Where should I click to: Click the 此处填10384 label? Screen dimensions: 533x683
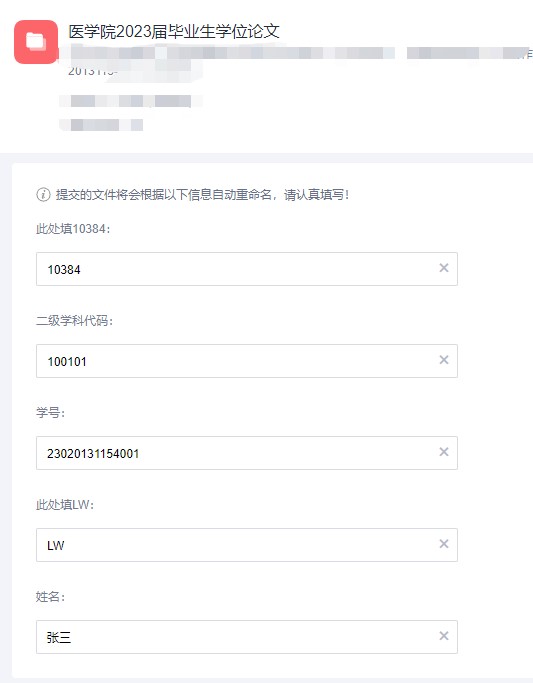[73, 229]
